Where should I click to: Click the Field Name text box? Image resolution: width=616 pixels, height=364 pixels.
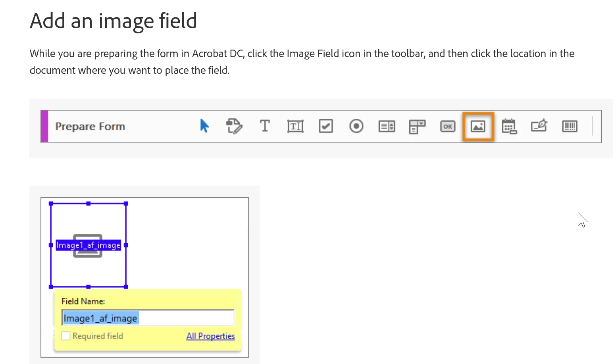(x=148, y=318)
